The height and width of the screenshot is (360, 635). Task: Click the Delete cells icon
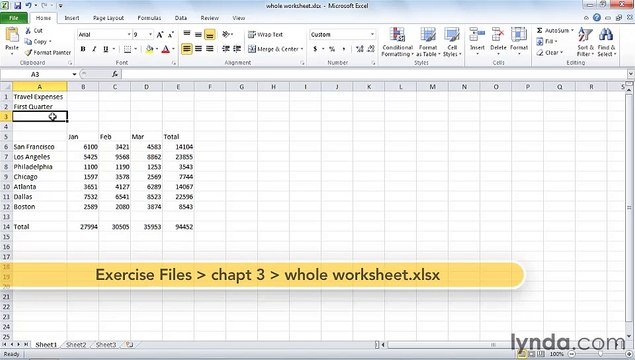pos(498,35)
